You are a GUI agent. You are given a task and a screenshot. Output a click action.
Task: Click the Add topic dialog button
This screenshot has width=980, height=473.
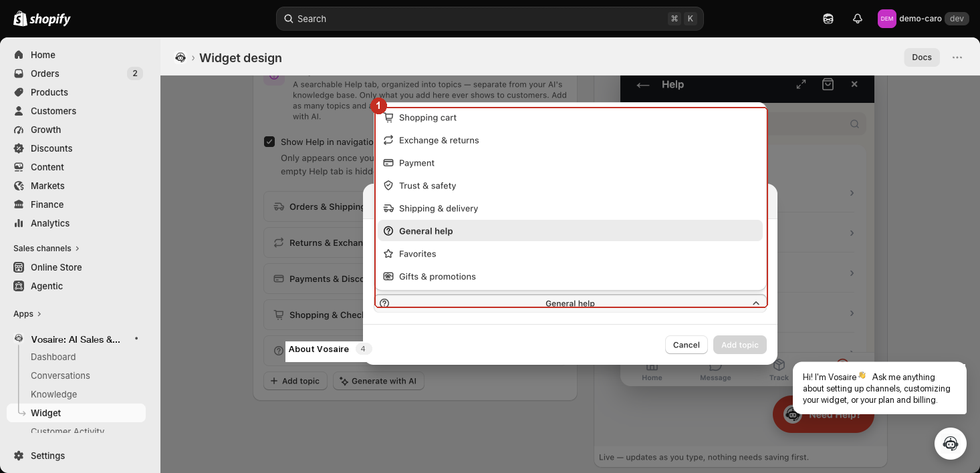(x=739, y=345)
